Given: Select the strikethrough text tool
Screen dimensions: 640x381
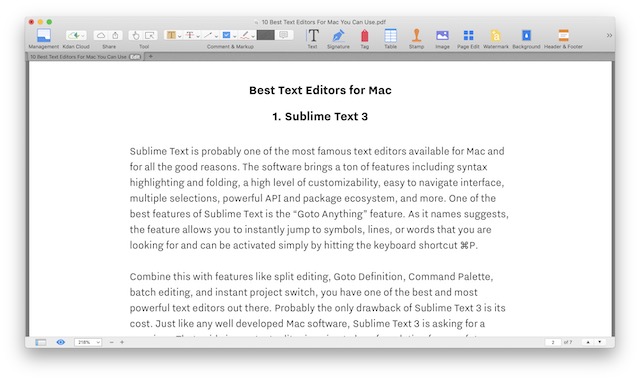Looking at the screenshot, I should click(x=190, y=36).
